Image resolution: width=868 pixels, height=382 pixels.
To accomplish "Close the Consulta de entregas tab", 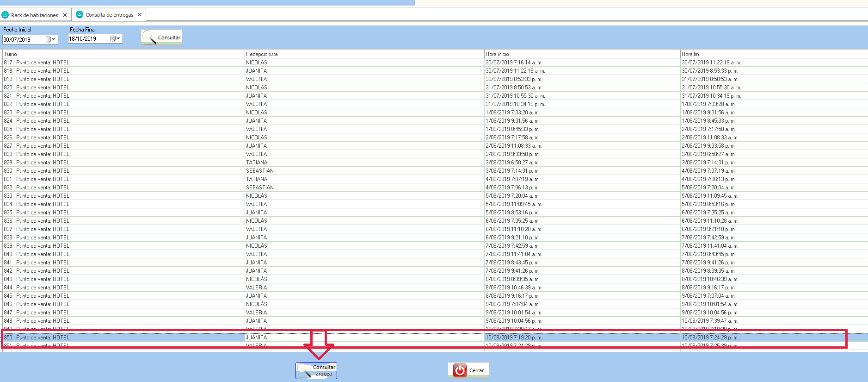I will point(139,15).
